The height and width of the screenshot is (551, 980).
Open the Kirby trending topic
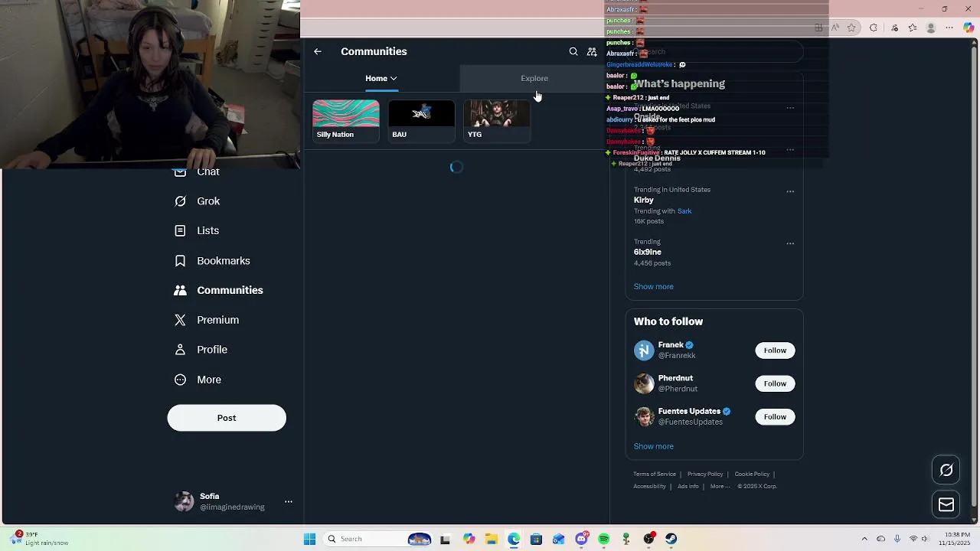click(x=714, y=206)
